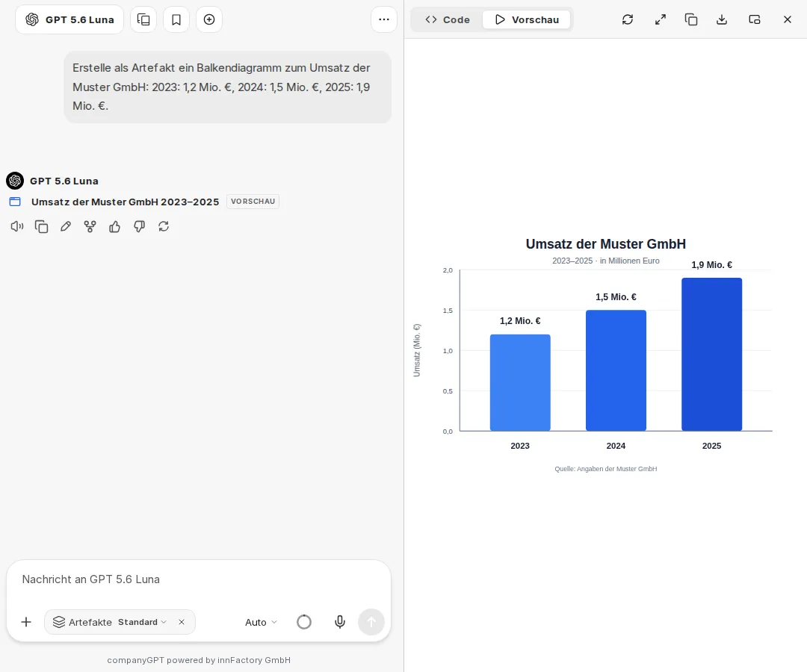Image resolution: width=807 pixels, height=672 pixels.
Task: Regenerate the response below the artifact
Action: click(x=164, y=226)
